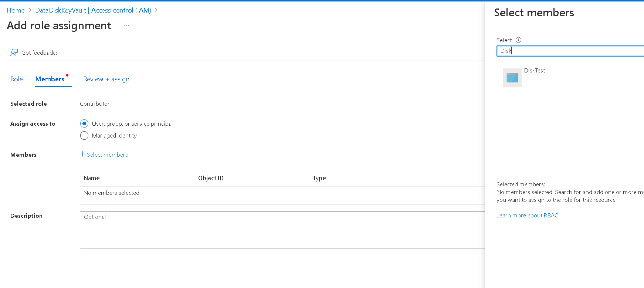Viewport: 644px width, 288px height.
Task: Click the info icon next to Select
Action: pyautogui.click(x=518, y=40)
